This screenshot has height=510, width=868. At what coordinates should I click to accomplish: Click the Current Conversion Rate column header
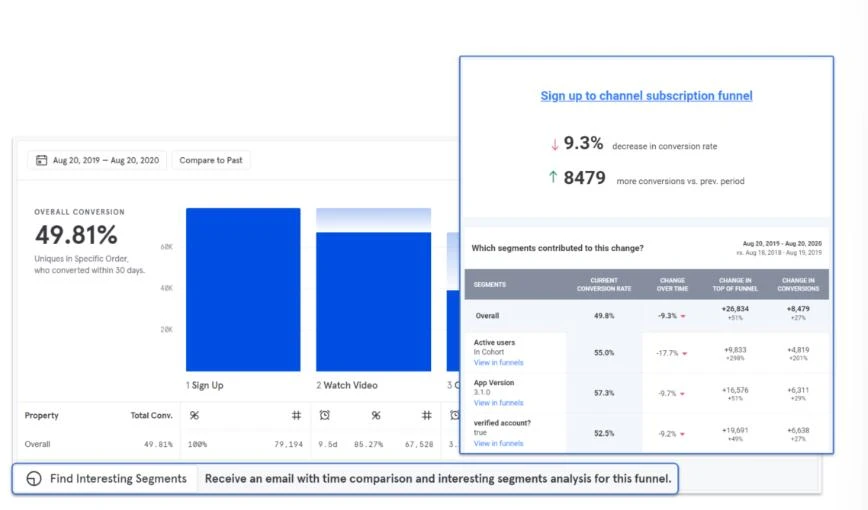(x=604, y=285)
